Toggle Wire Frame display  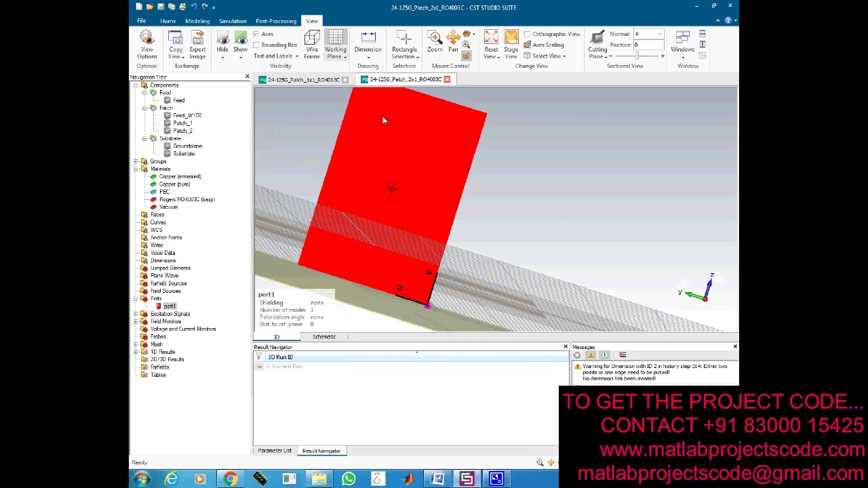[312, 45]
